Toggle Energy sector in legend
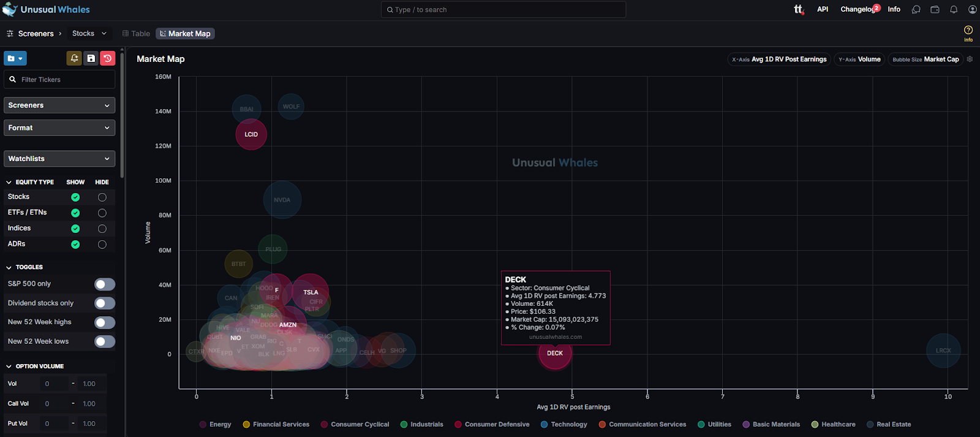 pyautogui.click(x=216, y=424)
